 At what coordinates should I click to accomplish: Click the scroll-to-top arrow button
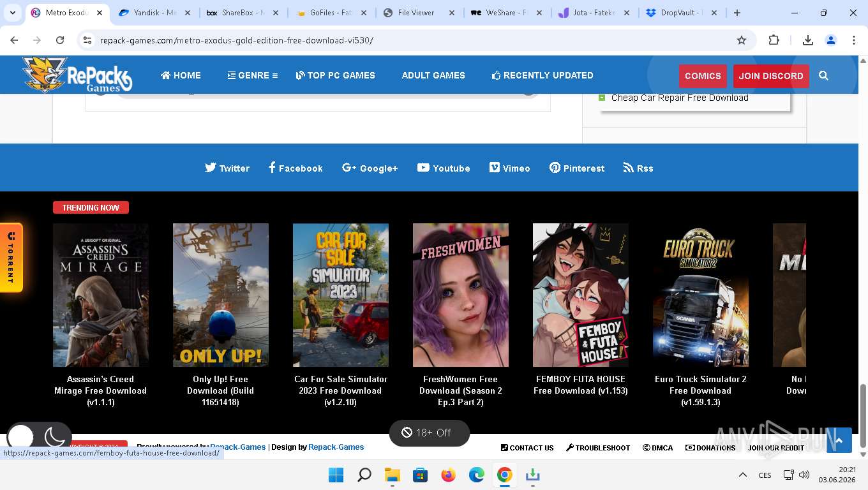pyautogui.click(x=839, y=440)
